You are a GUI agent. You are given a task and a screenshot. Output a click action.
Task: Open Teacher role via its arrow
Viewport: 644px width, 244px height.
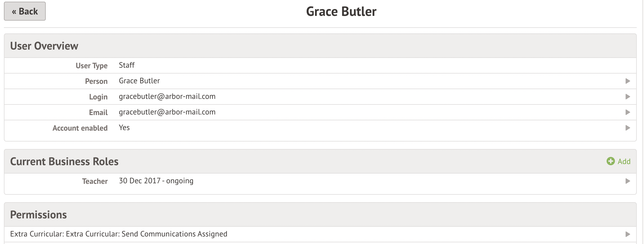(628, 181)
